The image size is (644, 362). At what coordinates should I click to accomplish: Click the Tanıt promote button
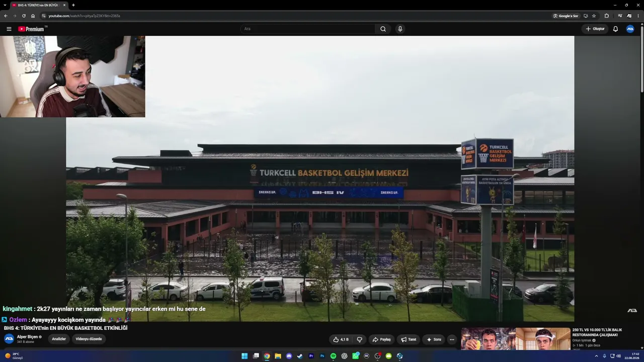click(x=408, y=339)
